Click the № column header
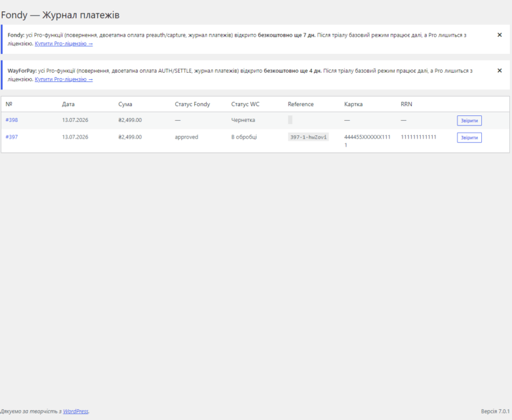Viewport: 512px width, 420px height. 9,104
